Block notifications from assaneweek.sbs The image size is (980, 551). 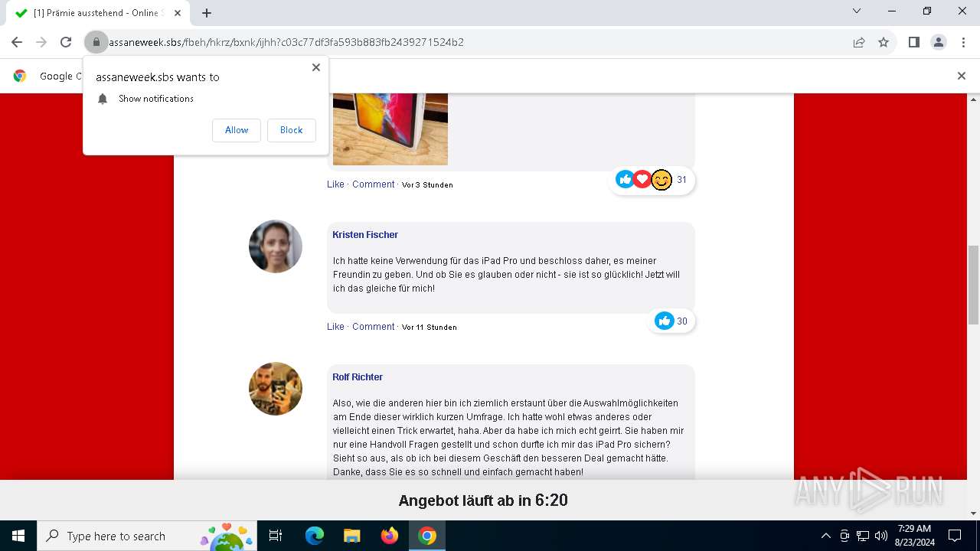[x=291, y=130]
